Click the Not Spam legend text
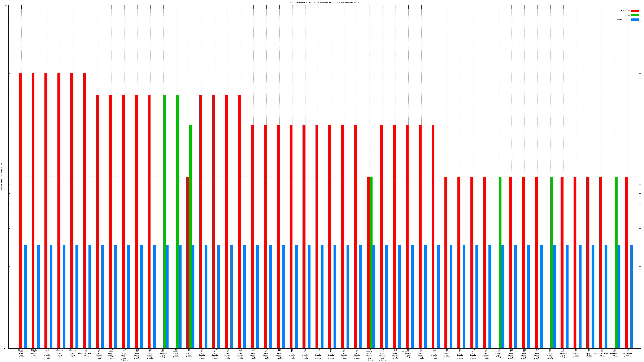Screen dimensions: 644x362 (x=625, y=11)
